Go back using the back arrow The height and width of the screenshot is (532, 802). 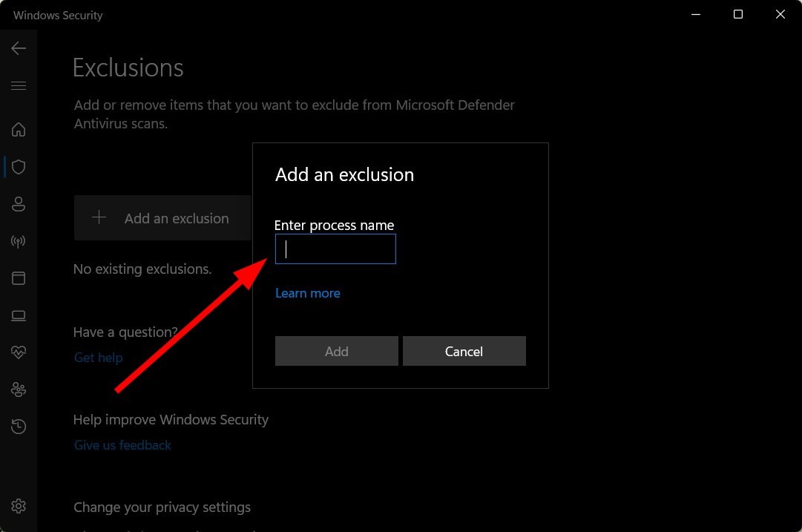pyautogui.click(x=19, y=48)
